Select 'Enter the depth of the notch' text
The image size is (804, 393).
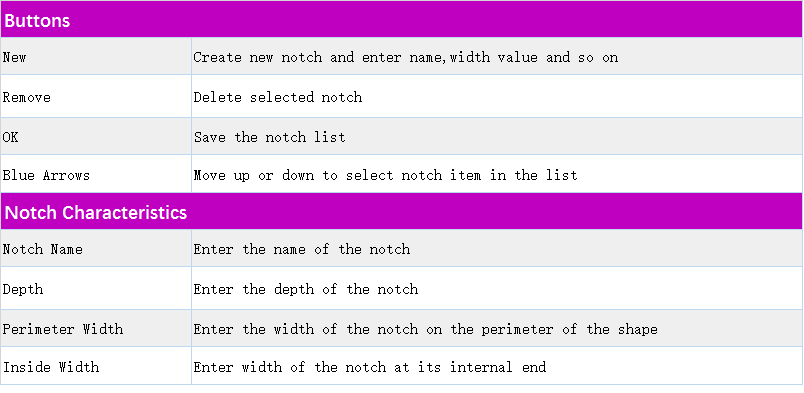[x=306, y=289]
